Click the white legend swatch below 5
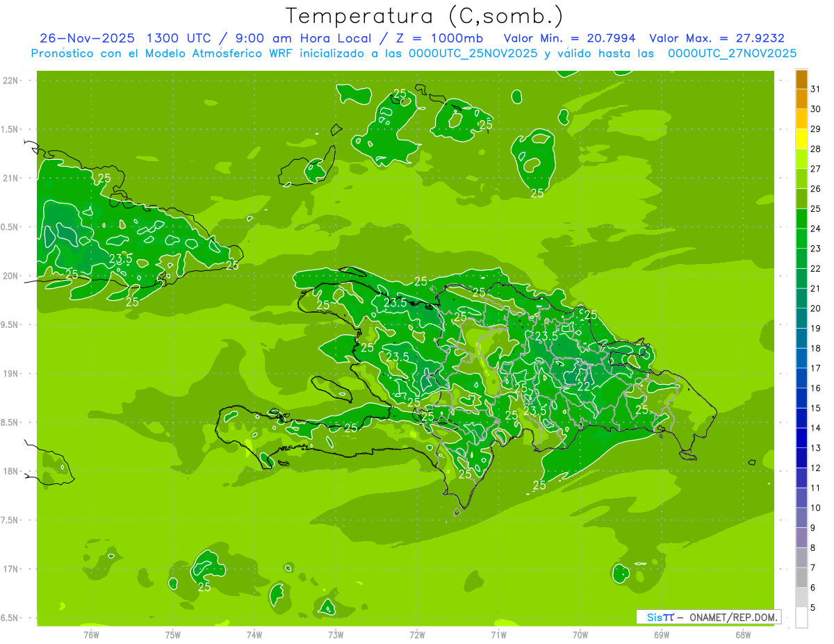 [801, 617]
